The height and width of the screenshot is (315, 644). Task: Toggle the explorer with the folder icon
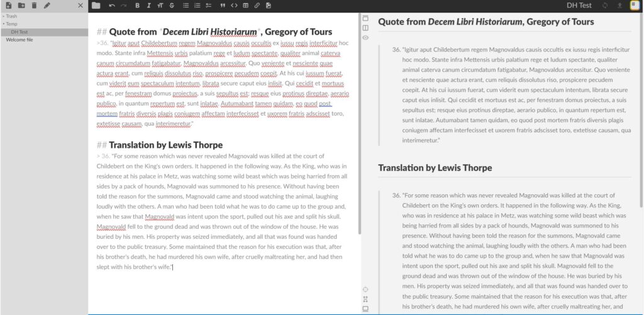pyautogui.click(x=96, y=5)
